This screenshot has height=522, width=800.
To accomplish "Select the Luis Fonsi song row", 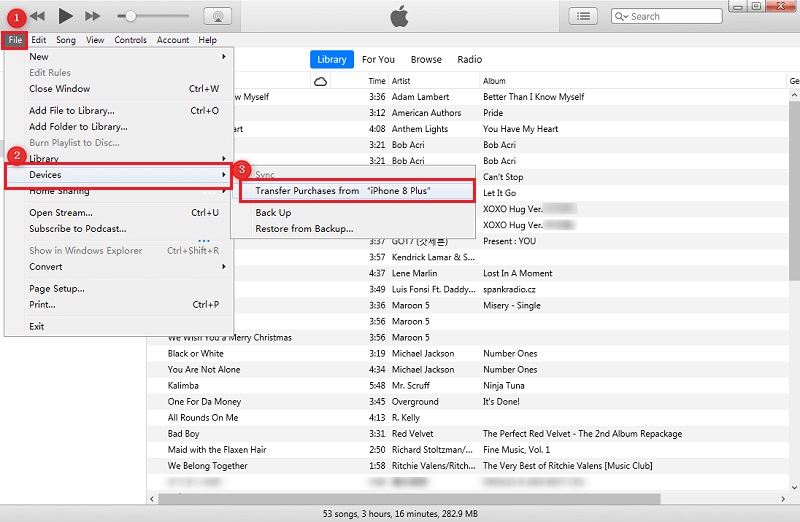I will point(510,289).
